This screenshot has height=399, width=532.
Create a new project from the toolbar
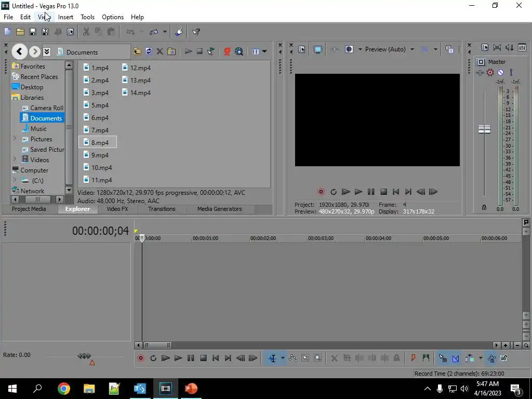click(7, 32)
